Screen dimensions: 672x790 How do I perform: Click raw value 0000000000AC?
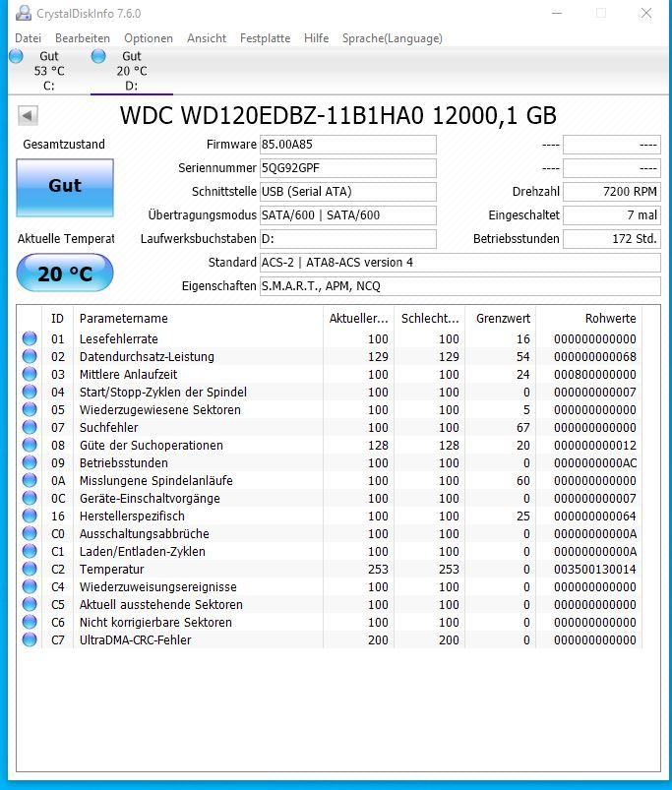coord(595,463)
